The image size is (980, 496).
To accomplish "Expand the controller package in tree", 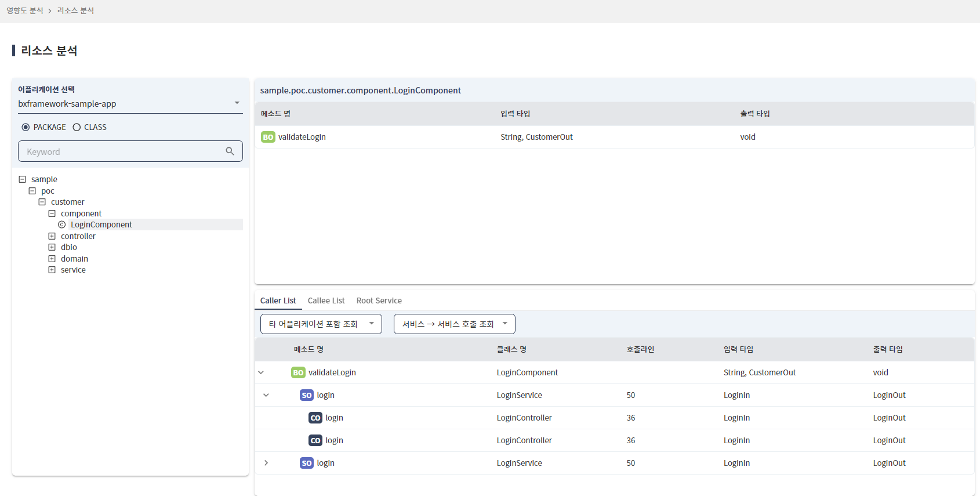I will [52, 237].
